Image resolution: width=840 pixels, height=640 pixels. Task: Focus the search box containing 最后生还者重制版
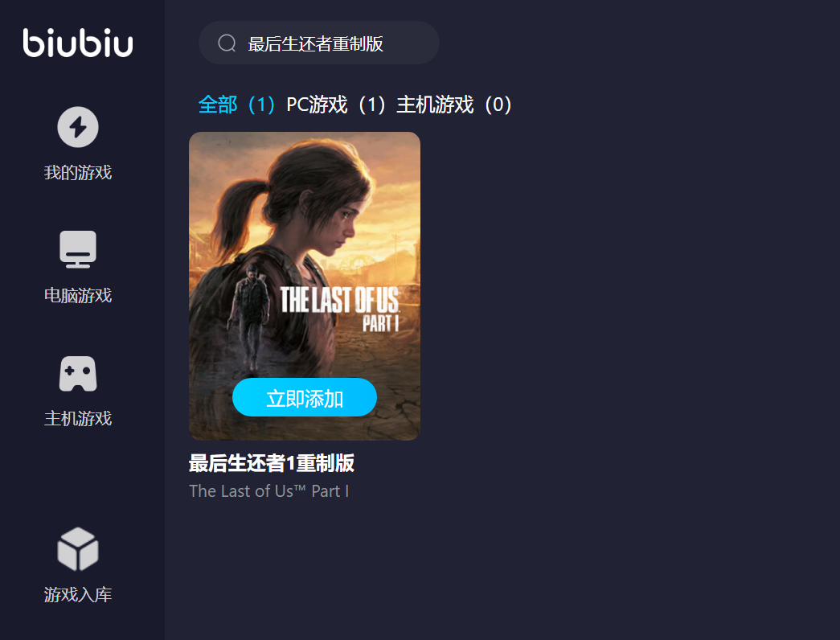click(319, 43)
